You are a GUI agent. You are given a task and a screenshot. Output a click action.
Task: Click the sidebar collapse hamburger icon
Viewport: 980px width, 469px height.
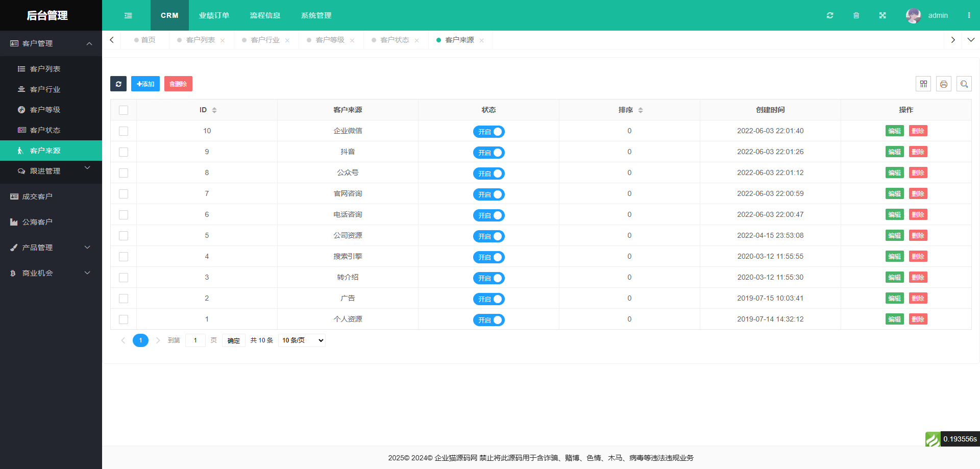[128, 15]
